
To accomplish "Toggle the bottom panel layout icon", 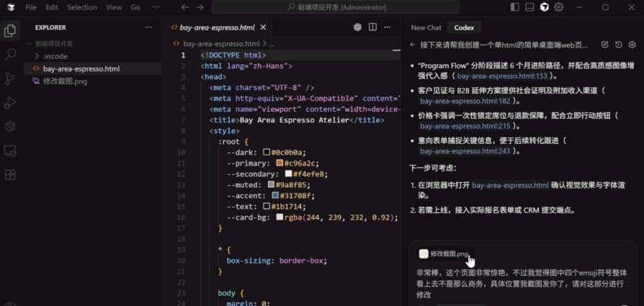I will (x=529, y=7).
